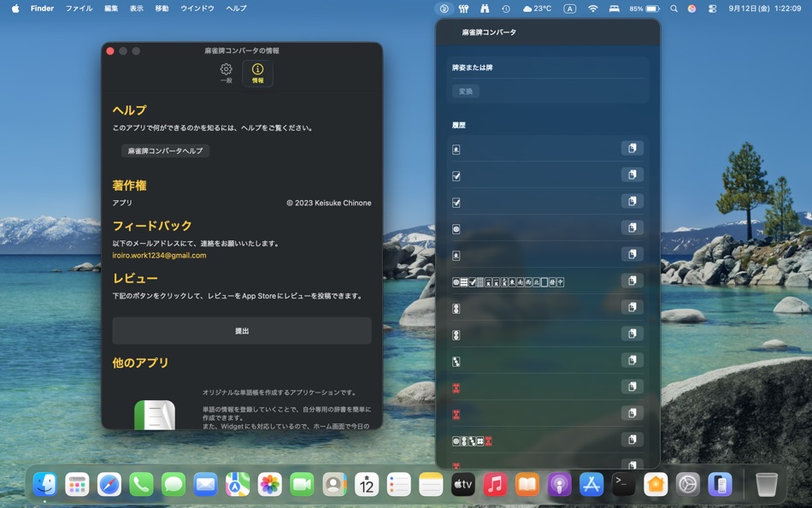
Task: Open Launchpad from the Dock
Action: coord(78,484)
